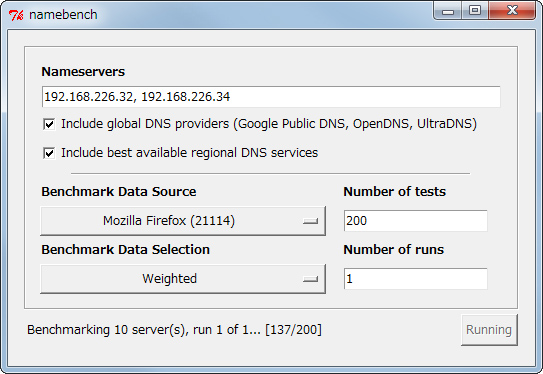Click the Number of runs field
Viewport: 543px width, 374px height.
coord(416,278)
